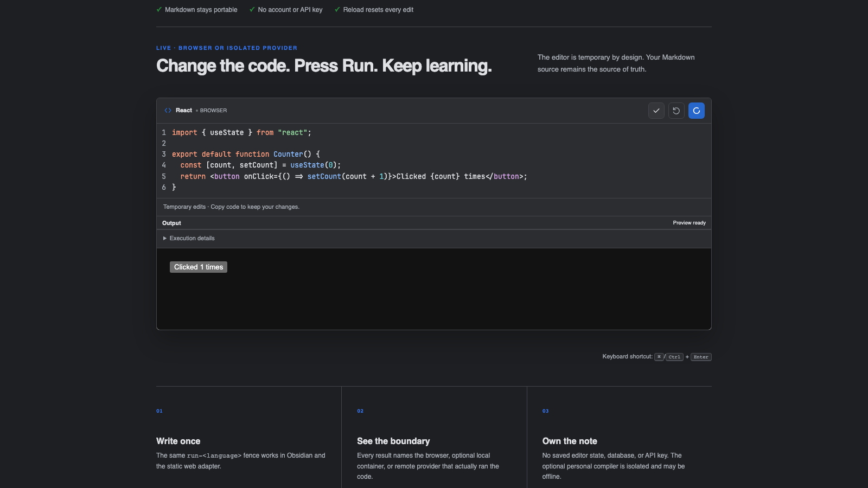Click the "No account or API key" text
This screenshot has height=488, width=868.
click(290, 10)
